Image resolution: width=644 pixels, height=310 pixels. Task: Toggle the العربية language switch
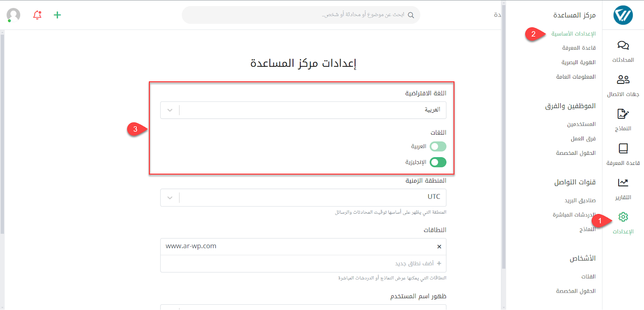438,146
